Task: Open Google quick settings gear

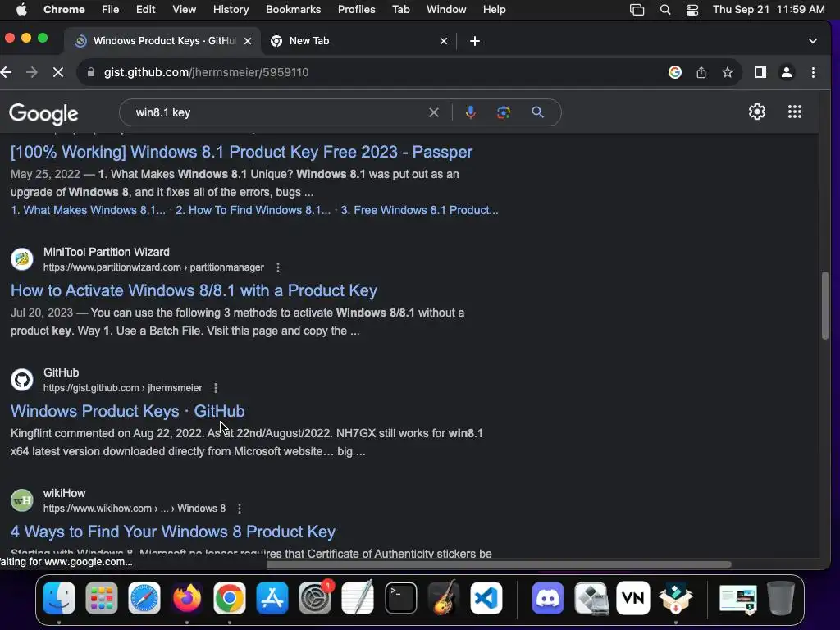Action: pos(757,112)
